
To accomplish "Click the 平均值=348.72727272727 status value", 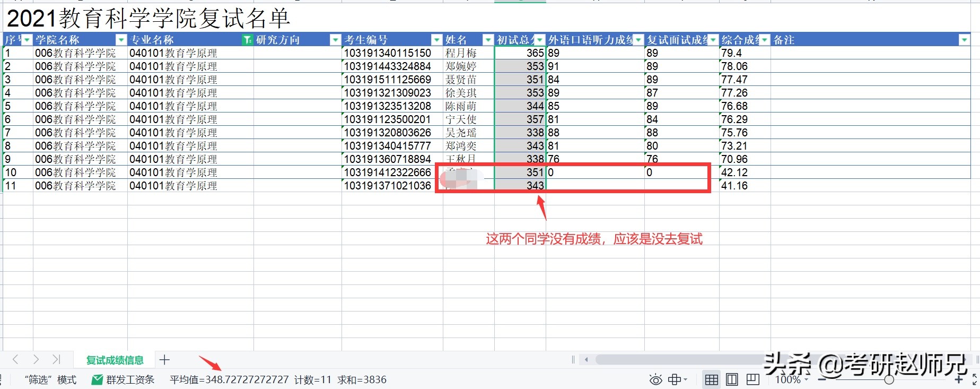I will [229, 379].
